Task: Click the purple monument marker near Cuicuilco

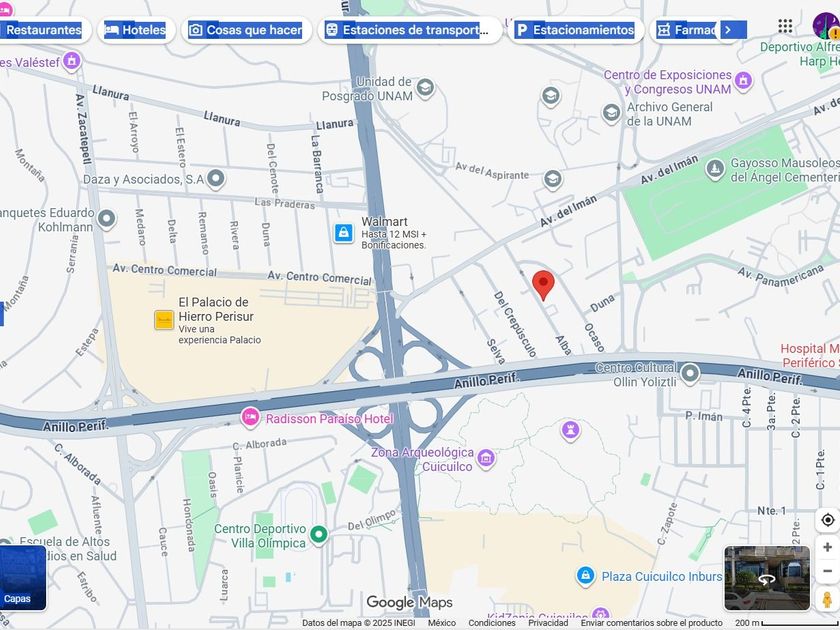Action: point(571,430)
